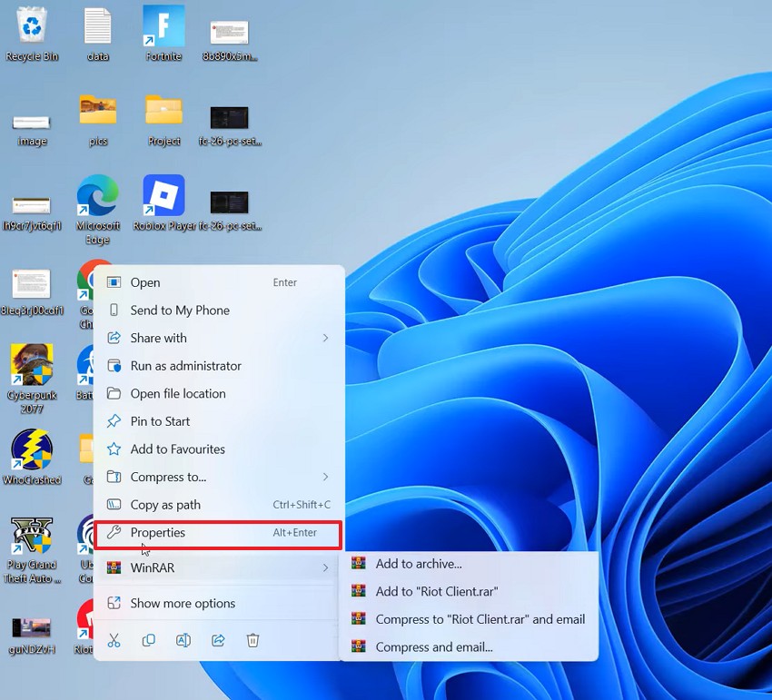
Task: Expand the WinRAR submenu chevron
Action: point(326,567)
